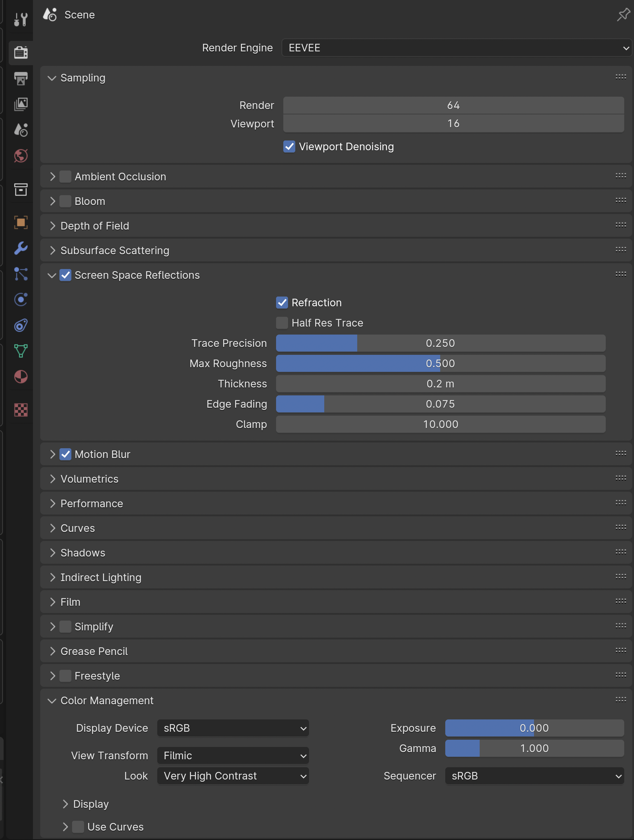The height and width of the screenshot is (840, 634).
Task: Open the Material properties tab
Action: [21, 377]
